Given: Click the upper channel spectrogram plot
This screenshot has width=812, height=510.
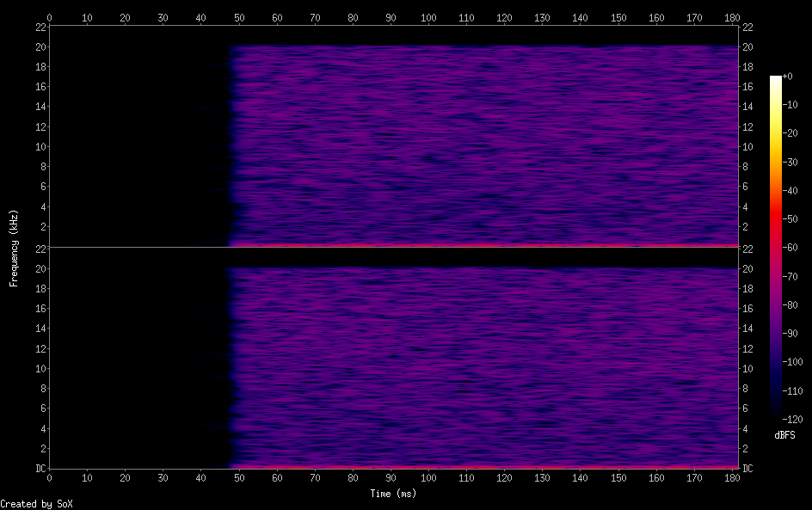Looking at the screenshot, I should point(394,136).
